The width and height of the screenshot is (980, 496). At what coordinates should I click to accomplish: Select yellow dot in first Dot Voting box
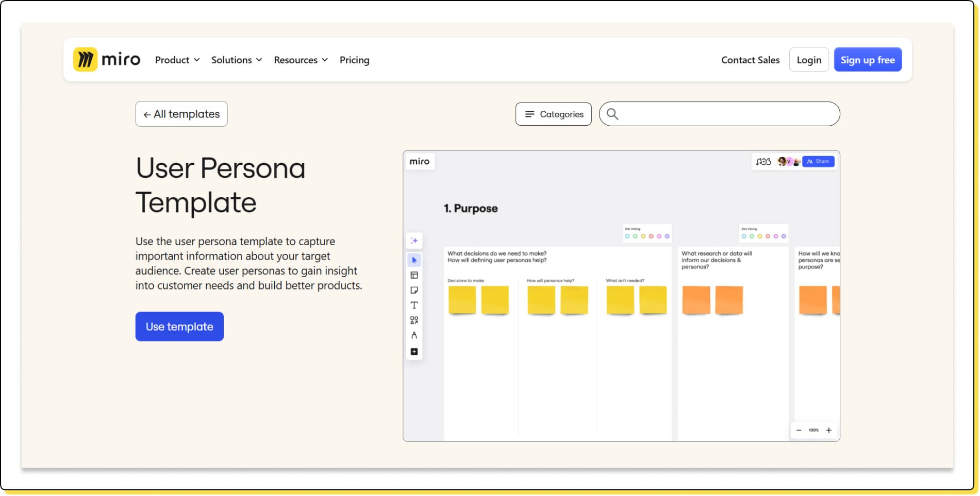[643, 236]
